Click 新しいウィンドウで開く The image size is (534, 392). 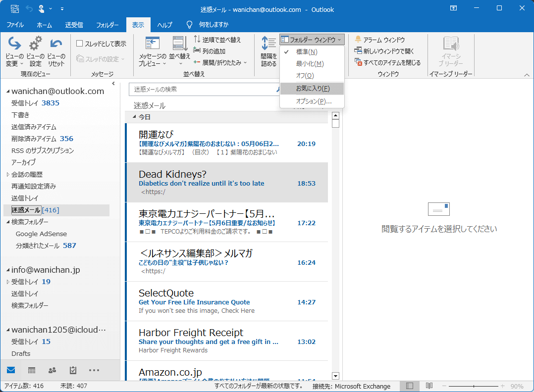coord(384,51)
